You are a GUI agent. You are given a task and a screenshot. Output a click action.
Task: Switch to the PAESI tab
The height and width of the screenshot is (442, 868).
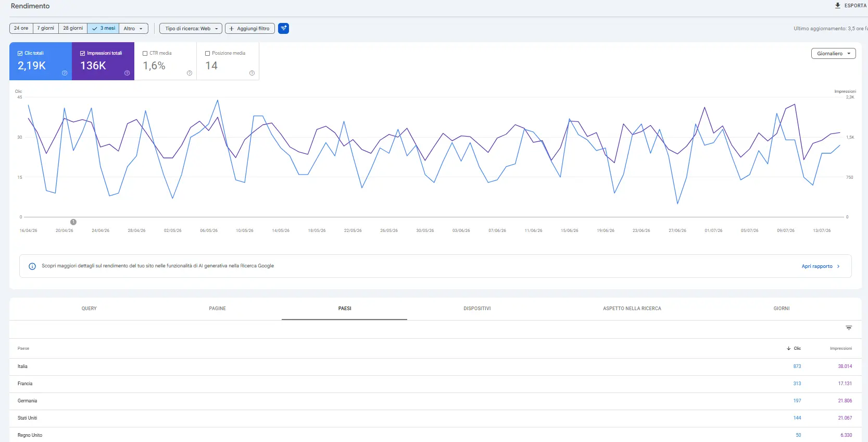(x=345, y=309)
